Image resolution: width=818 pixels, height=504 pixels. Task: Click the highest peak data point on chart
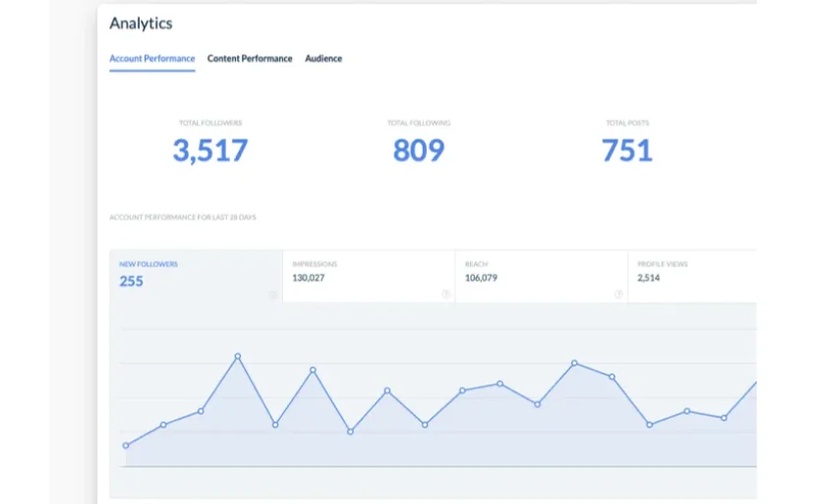pos(238,356)
